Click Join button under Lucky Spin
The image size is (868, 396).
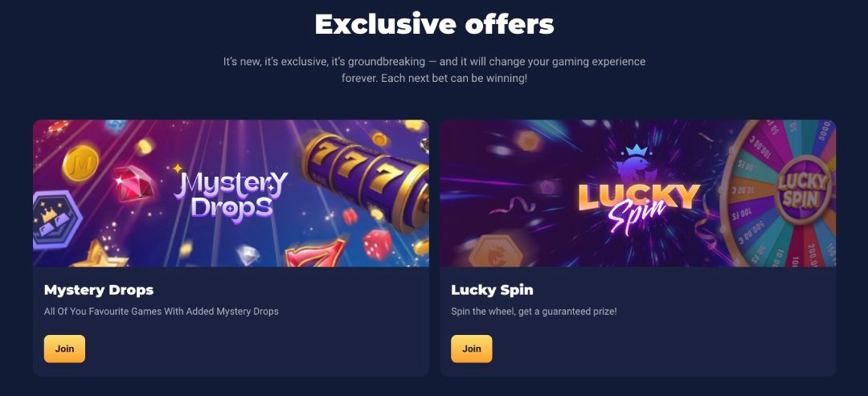tap(472, 349)
